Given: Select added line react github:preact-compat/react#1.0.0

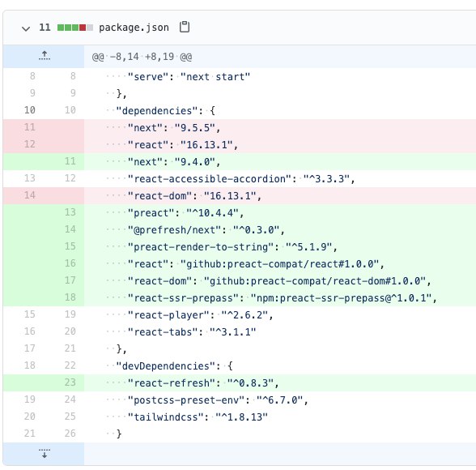Looking at the screenshot, I should [240, 263].
